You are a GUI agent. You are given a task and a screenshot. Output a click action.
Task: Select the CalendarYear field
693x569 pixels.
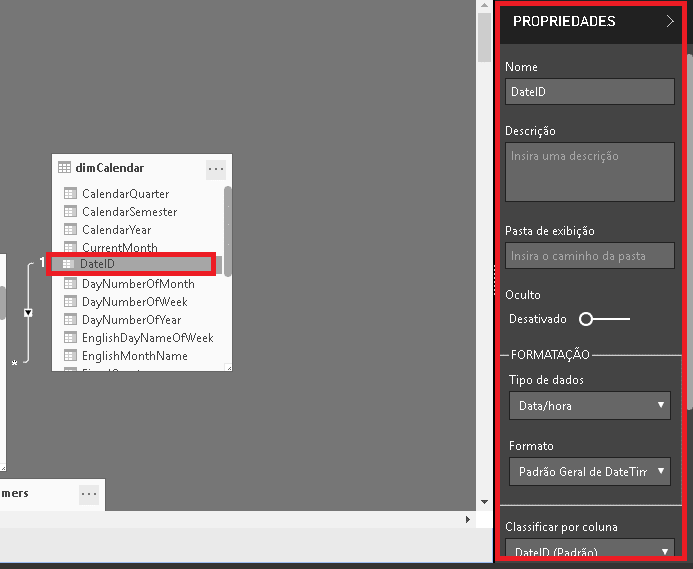(117, 230)
